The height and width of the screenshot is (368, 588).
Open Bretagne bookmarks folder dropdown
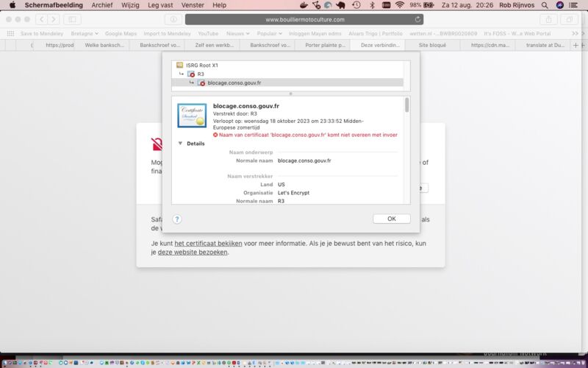(85, 33)
